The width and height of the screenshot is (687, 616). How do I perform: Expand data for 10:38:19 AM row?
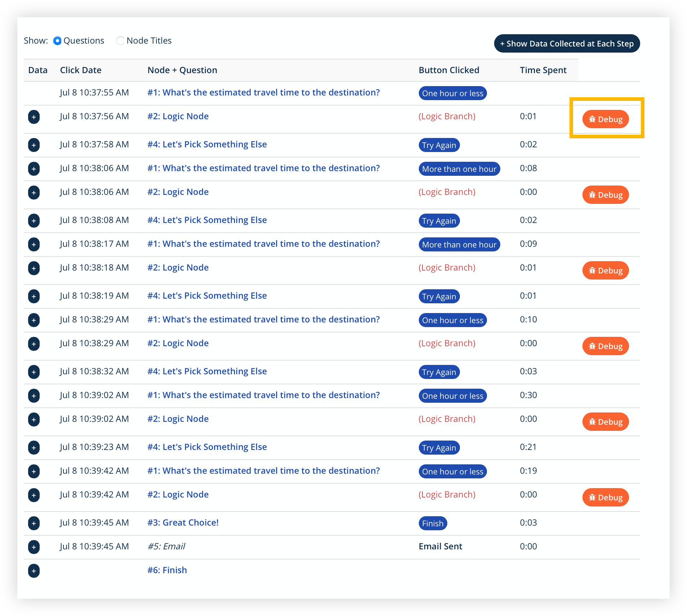tap(34, 296)
